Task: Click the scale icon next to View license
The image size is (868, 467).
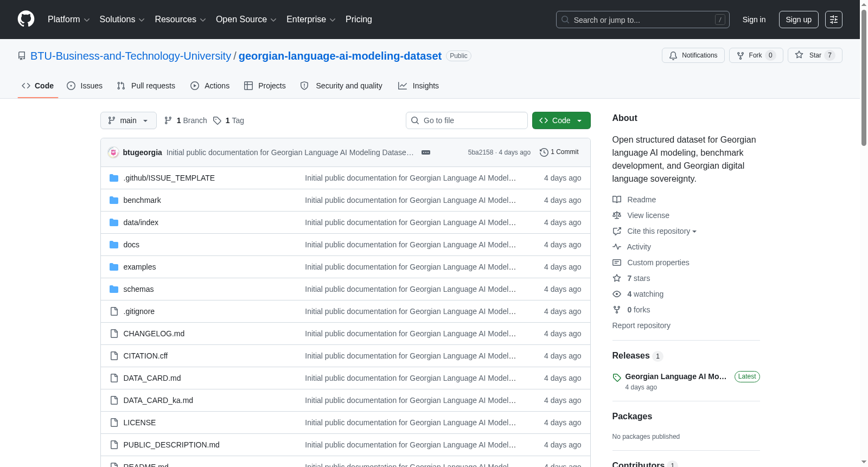Action: pos(617,215)
